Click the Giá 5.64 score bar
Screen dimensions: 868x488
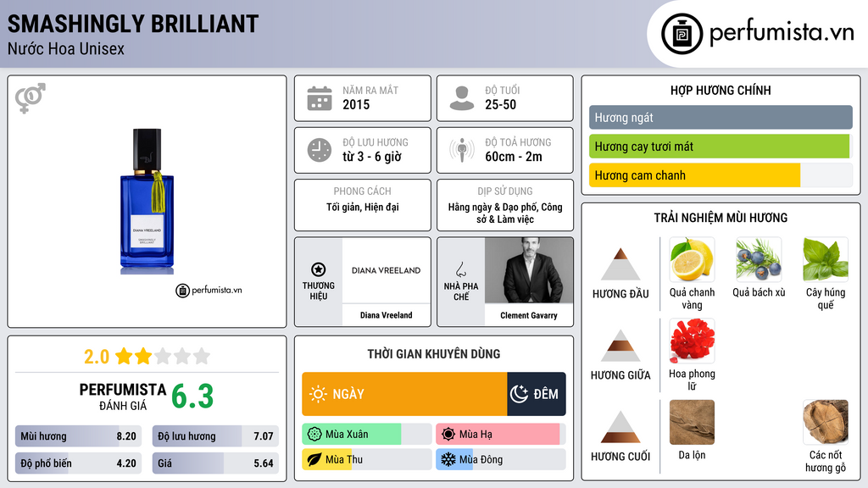[x=216, y=463]
